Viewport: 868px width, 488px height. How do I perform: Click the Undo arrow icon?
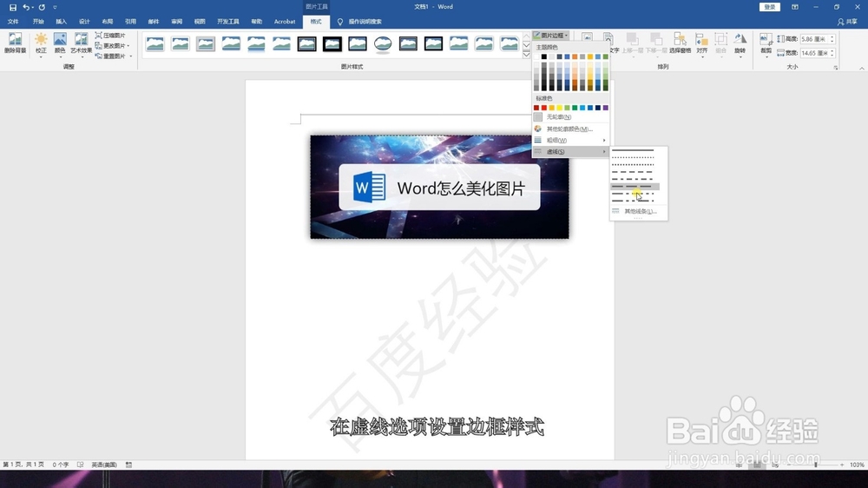[25, 7]
